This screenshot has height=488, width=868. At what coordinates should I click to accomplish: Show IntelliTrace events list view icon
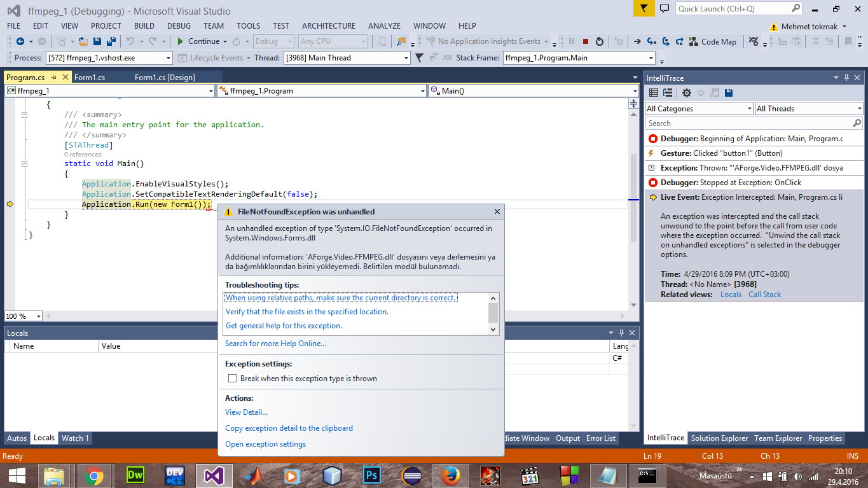pos(653,93)
